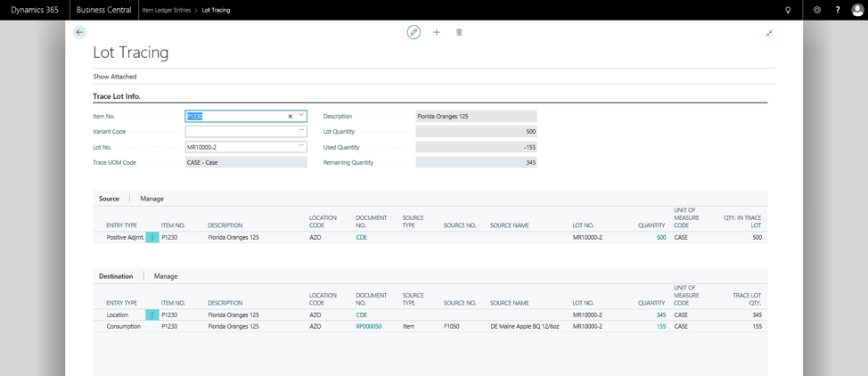The image size is (868, 376).
Task: Open Manage menu in Source section
Action: pos(151,198)
